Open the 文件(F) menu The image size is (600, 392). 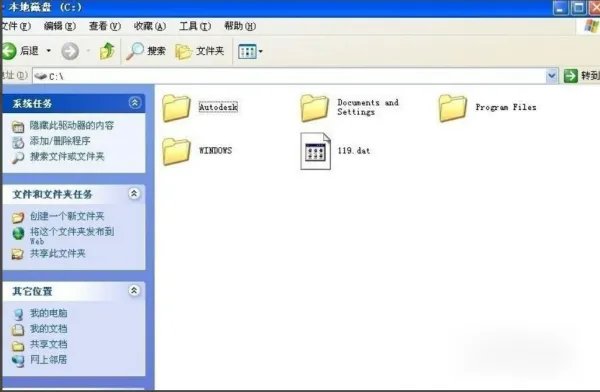coord(15,26)
